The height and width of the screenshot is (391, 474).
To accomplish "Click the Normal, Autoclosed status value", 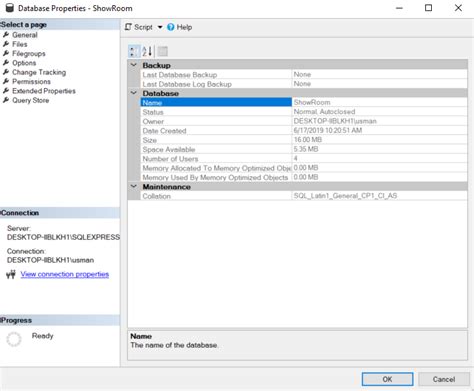I will pos(324,112).
